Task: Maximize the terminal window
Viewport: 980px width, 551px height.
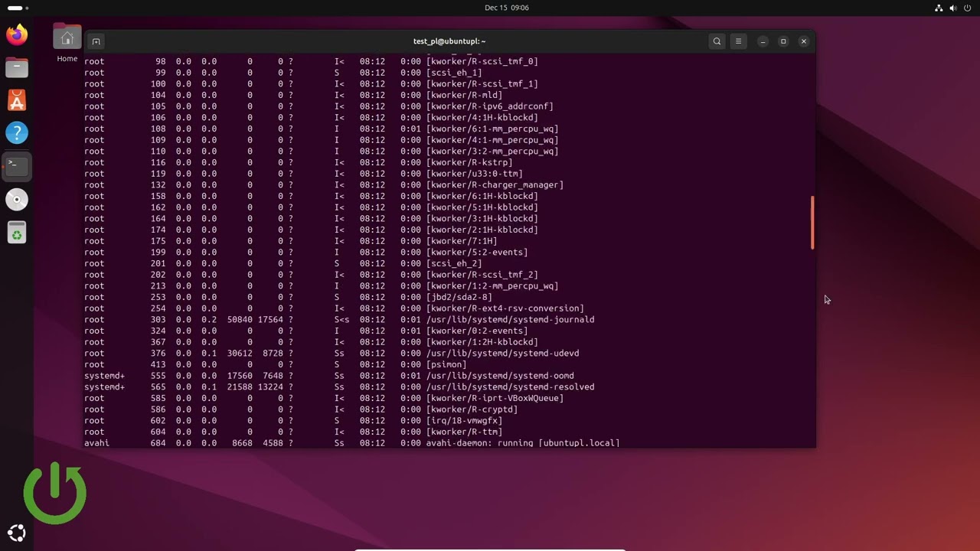Action: (x=783, y=41)
